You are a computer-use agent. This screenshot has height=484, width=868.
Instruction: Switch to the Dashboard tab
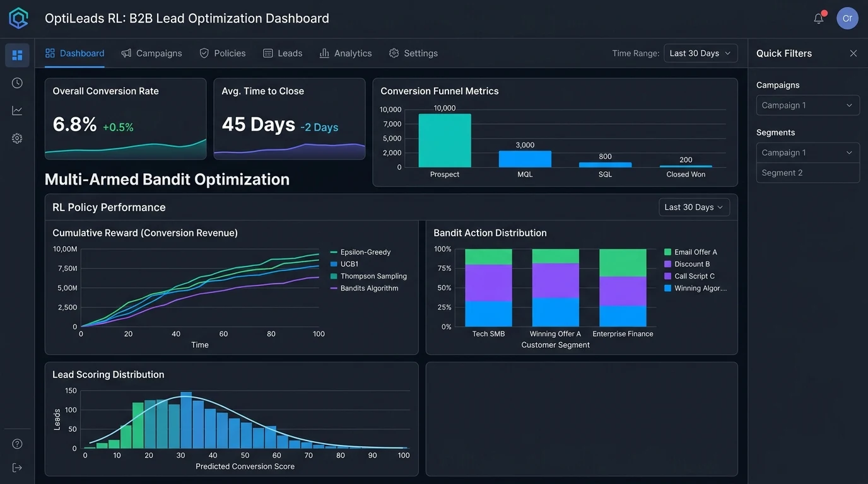click(x=75, y=54)
